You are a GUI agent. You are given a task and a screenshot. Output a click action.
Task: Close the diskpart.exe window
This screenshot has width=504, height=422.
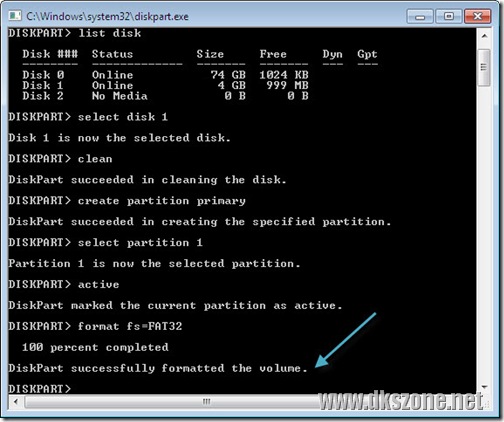pos(478,16)
